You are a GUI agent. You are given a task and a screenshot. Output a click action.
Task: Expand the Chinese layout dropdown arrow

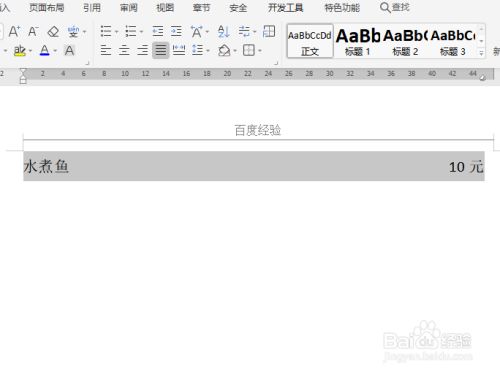tap(207, 32)
